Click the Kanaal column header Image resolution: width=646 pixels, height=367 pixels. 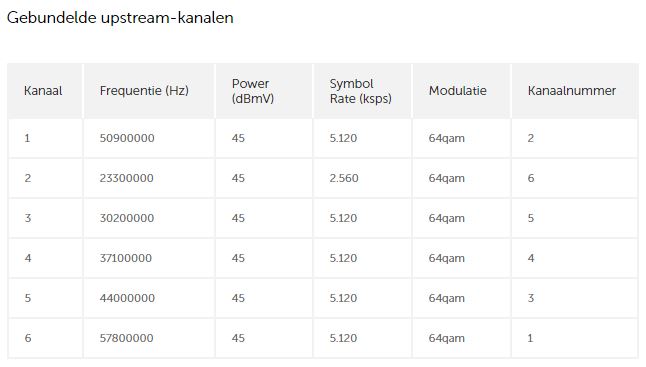(x=43, y=91)
